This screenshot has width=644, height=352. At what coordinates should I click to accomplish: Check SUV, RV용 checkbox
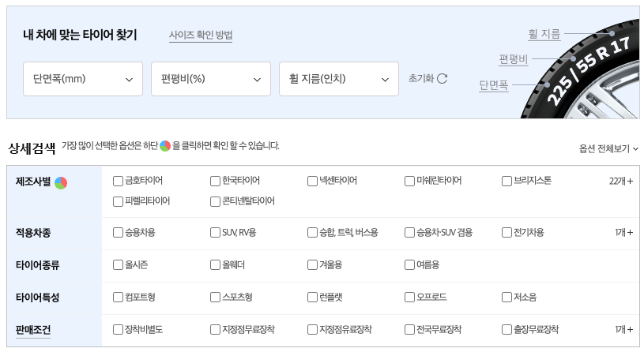click(x=215, y=233)
